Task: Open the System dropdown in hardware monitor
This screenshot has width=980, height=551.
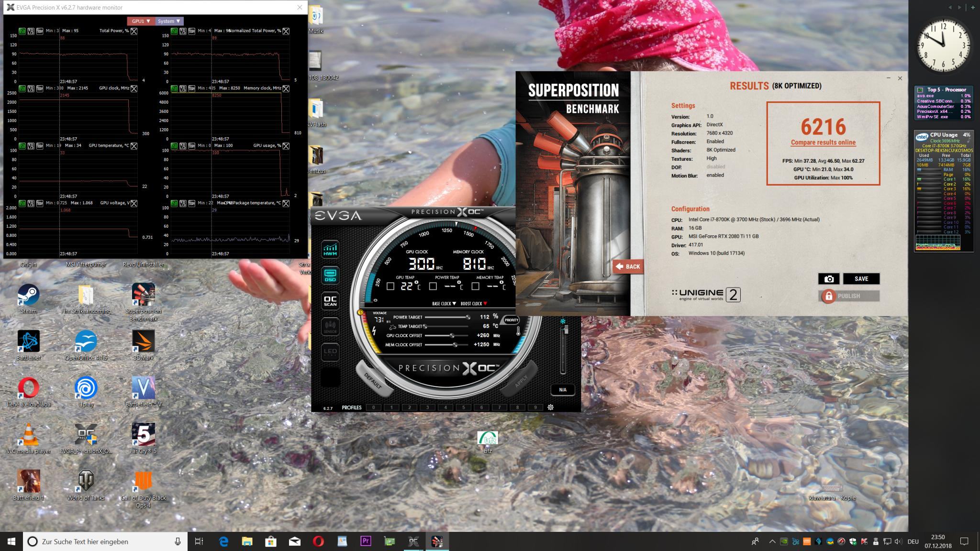Action: pos(169,21)
